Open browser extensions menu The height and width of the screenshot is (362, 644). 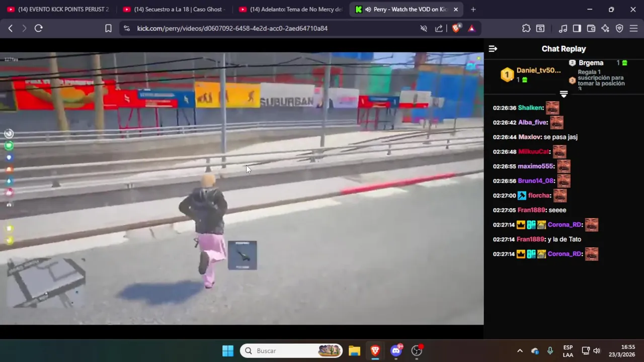tap(526, 28)
